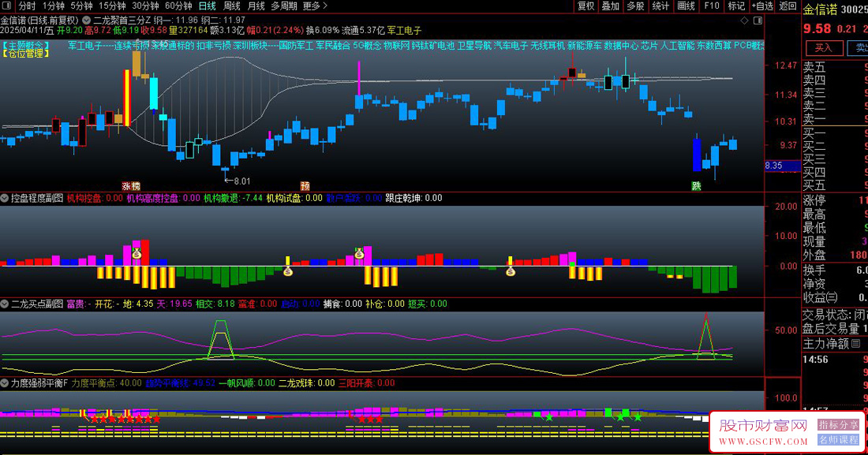Image resolution: width=868 pixels, height=455 pixels.
Task: Click the green 跌 marker under chart
Action: pos(697,187)
